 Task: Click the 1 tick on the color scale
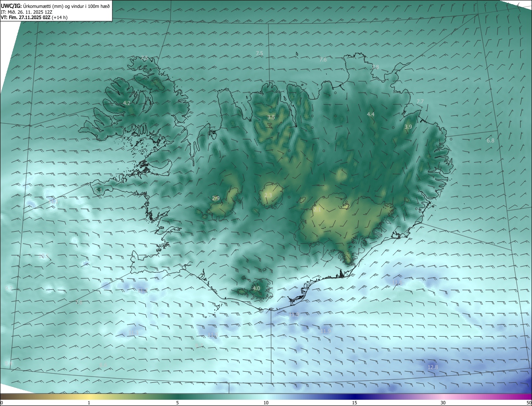(x=89, y=403)
